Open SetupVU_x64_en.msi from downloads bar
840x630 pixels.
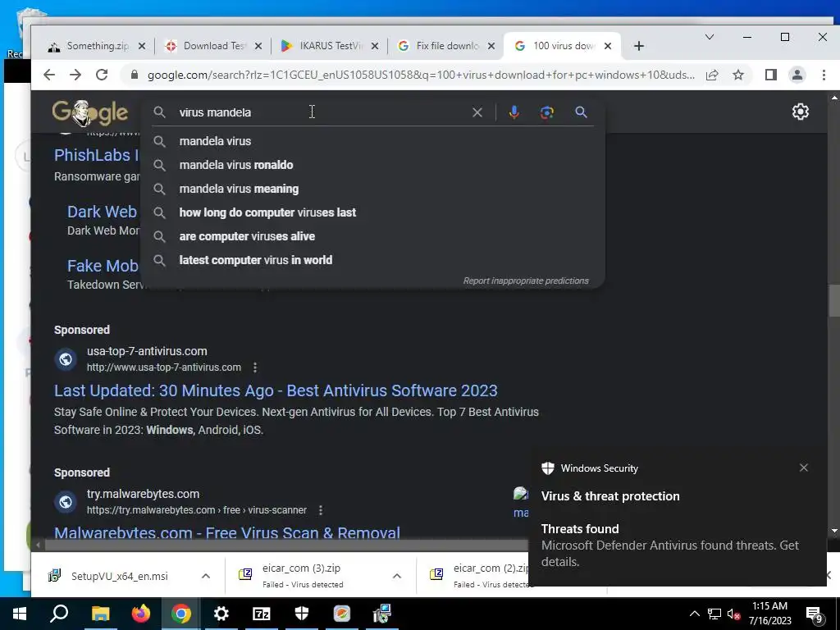tap(120, 576)
